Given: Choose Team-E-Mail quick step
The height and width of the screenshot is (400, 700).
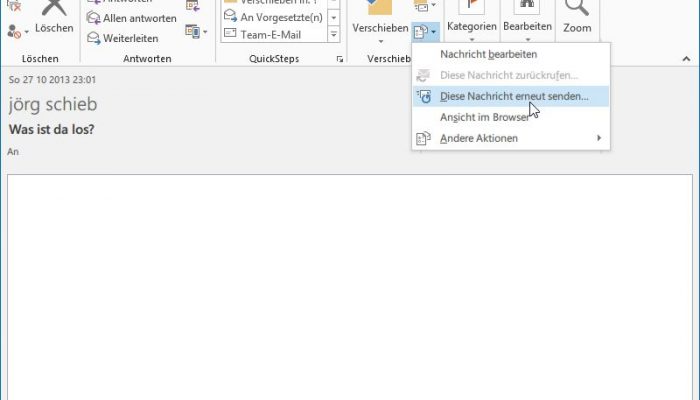Looking at the screenshot, I should [273, 34].
